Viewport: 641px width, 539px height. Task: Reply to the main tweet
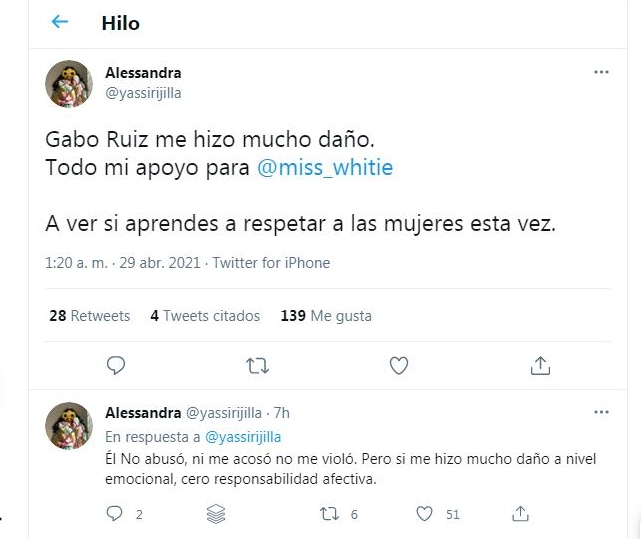tap(116, 365)
